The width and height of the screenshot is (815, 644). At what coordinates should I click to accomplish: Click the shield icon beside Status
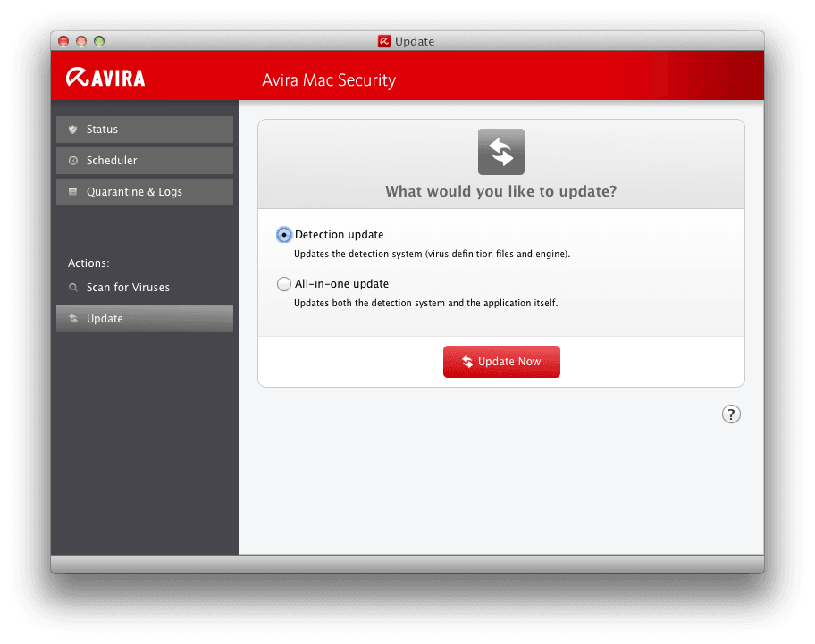click(x=73, y=130)
